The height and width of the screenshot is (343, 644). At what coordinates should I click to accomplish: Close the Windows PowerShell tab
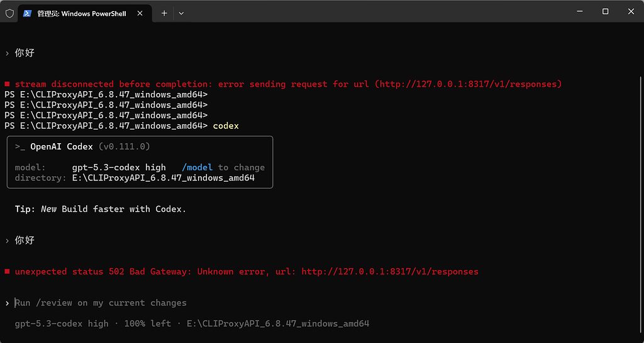pos(140,13)
